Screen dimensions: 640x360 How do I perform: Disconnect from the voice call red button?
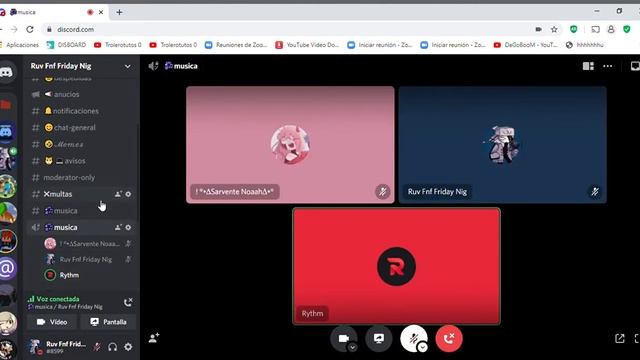[x=449, y=338]
